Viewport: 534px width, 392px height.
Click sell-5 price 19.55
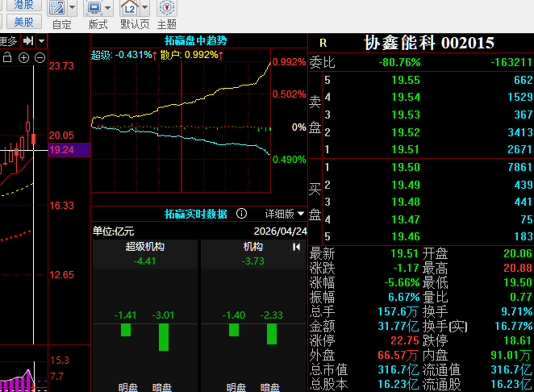(406, 80)
